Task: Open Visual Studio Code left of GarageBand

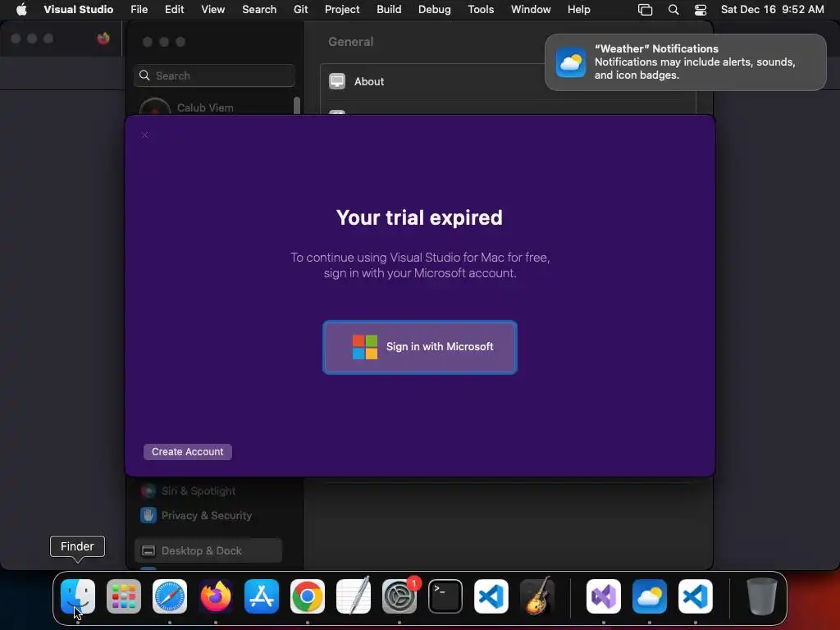Action: (x=491, y=596)
